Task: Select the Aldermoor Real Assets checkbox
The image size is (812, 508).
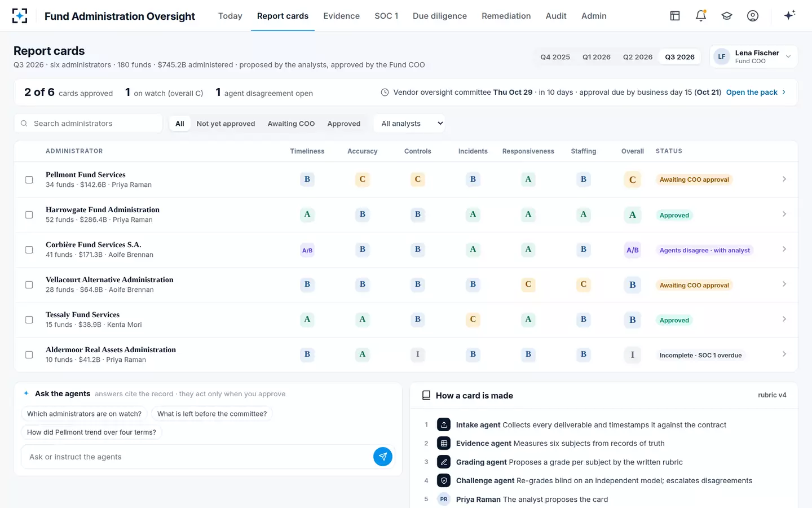Action: point(29,354)
